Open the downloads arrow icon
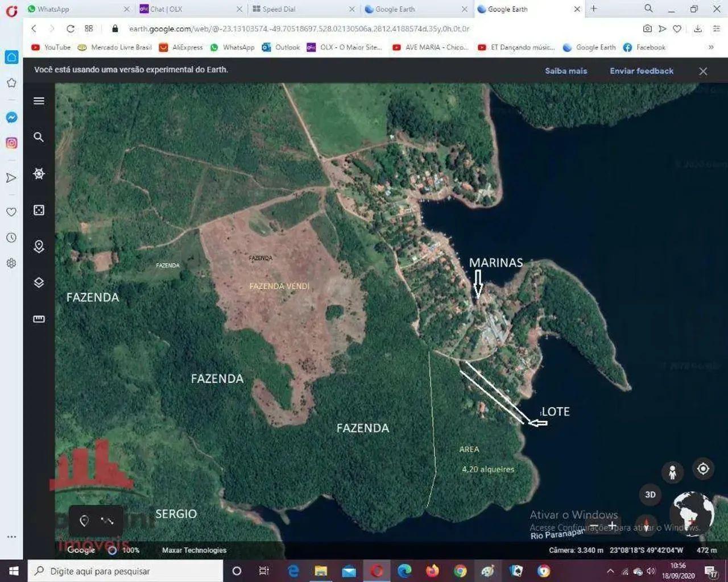The image size is (728, 582). point(698,28)
